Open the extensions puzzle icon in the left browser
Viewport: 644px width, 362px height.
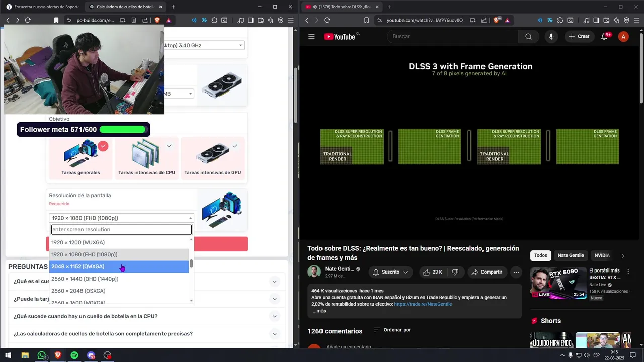[x=215, y=20]
